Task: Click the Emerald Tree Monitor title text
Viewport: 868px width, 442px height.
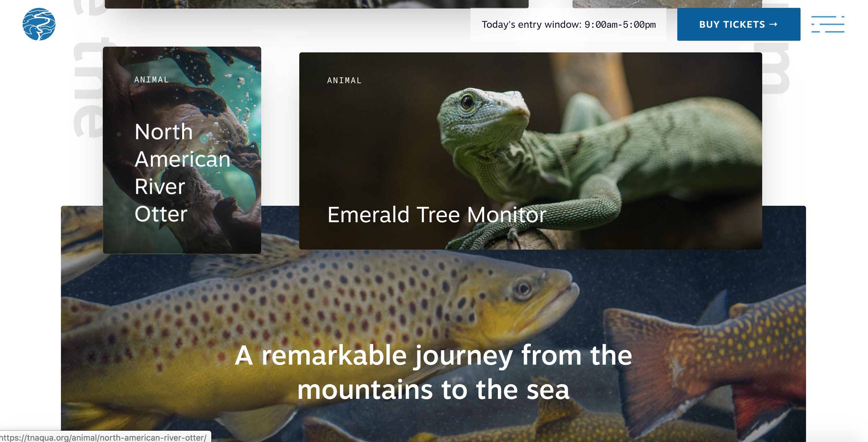Action: pyautogui.click(x=437, y=215)
